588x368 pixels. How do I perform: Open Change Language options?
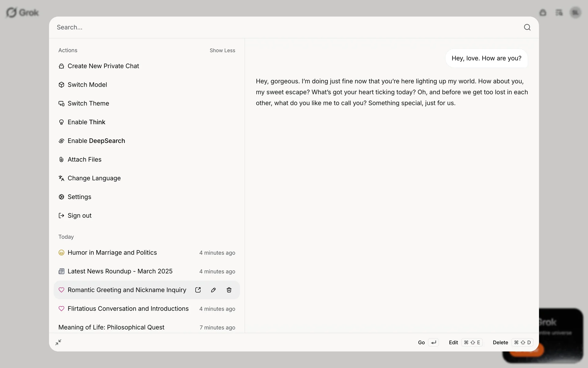click(94, 178)
